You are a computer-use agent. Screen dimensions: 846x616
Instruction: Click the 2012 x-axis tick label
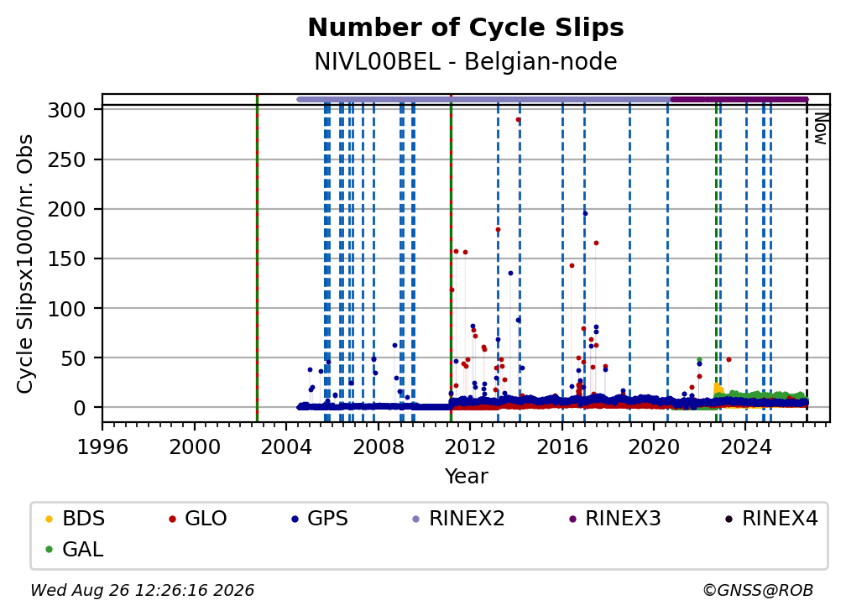point(470,447)
